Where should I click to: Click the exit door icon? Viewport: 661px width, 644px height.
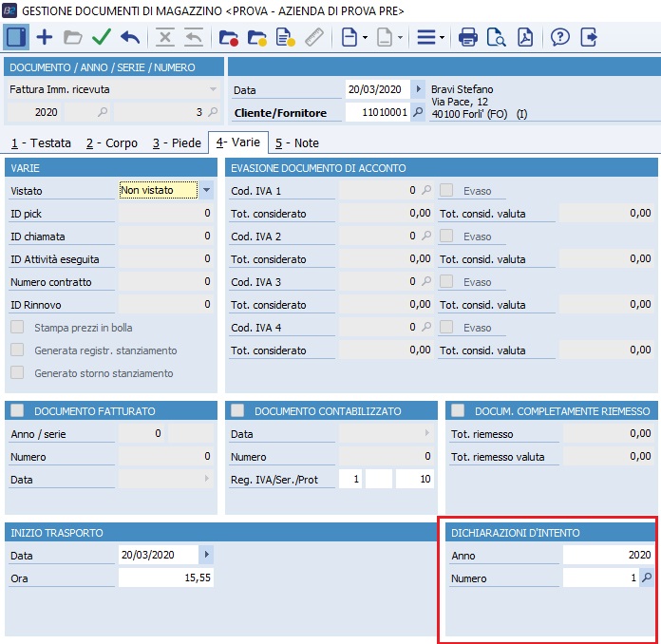pyautogui.click(x=589, y=37)
